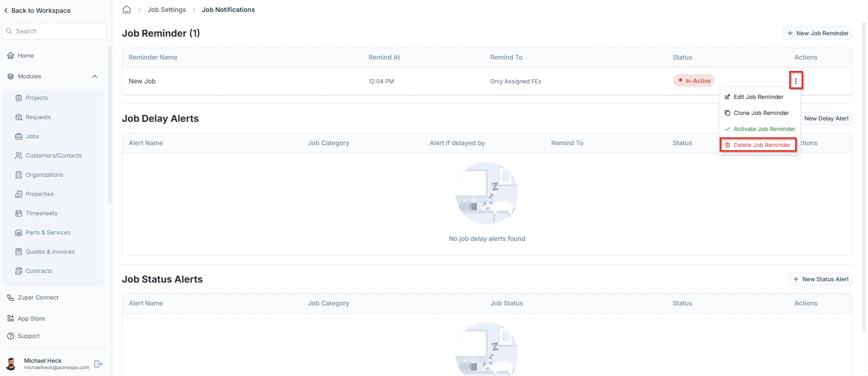
Task: Click Reminder Name column header
Action: 153,57
